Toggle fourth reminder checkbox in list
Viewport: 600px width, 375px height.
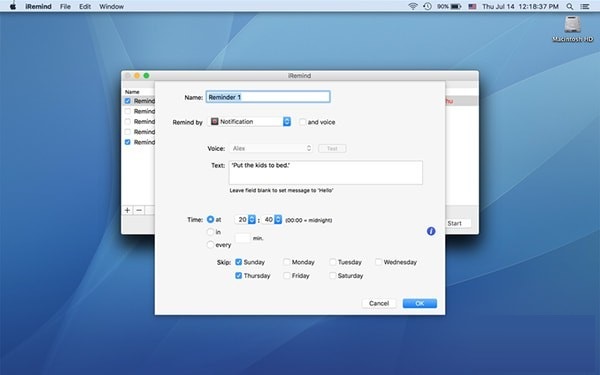click(x=127, y=132)
